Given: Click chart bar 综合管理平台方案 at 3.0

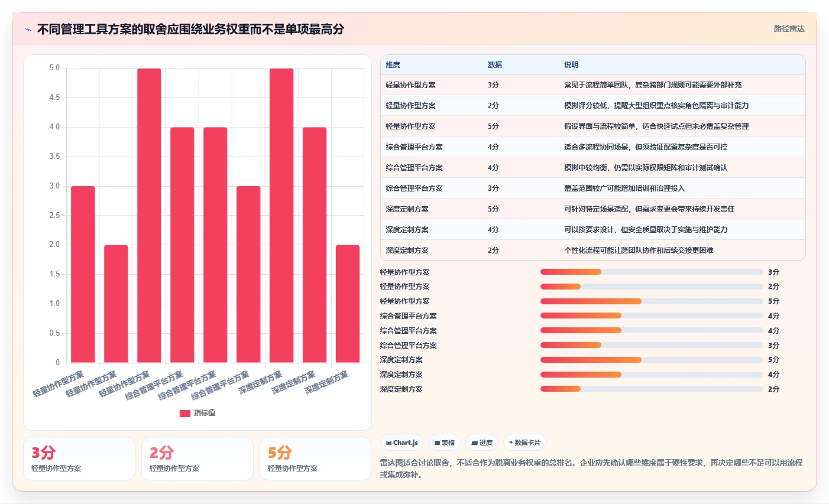Looking at the screenshot, I should click(248, 274).
